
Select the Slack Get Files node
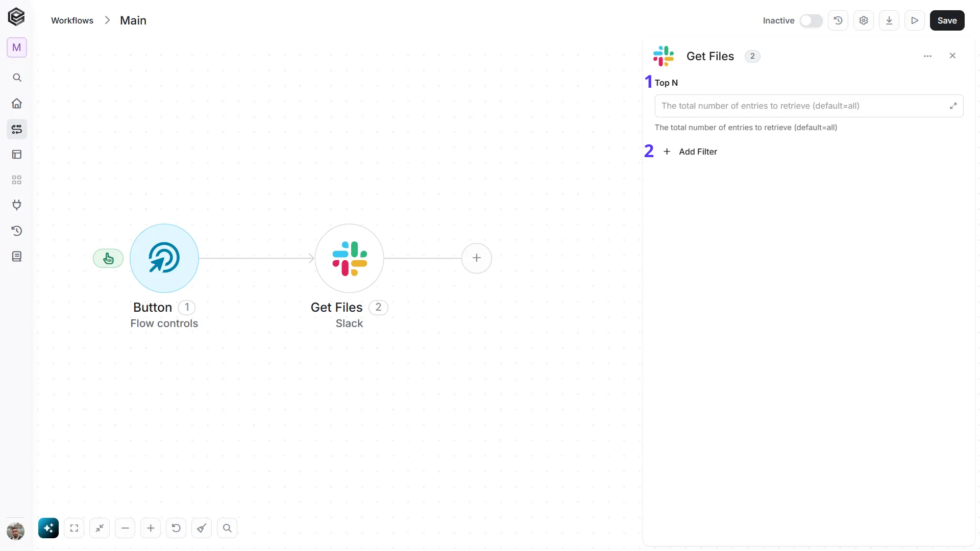click(x=349, y=258)
